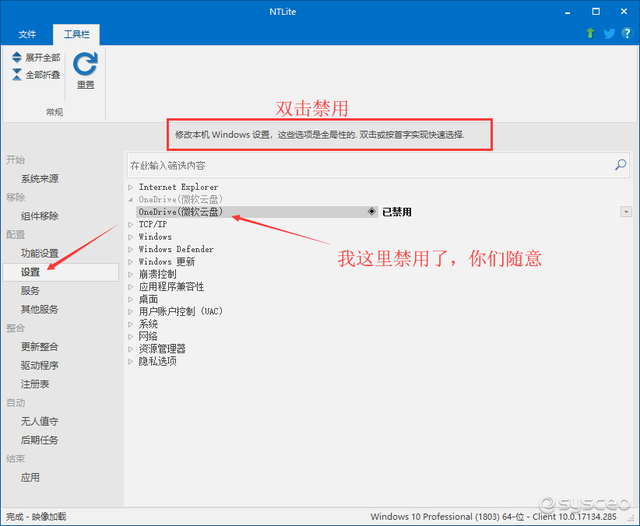Image resolution: width=640 pixels, height=526 pixels.
Task: Expand the 用户账户控制 (UAC) node
Action: (131, 312)
